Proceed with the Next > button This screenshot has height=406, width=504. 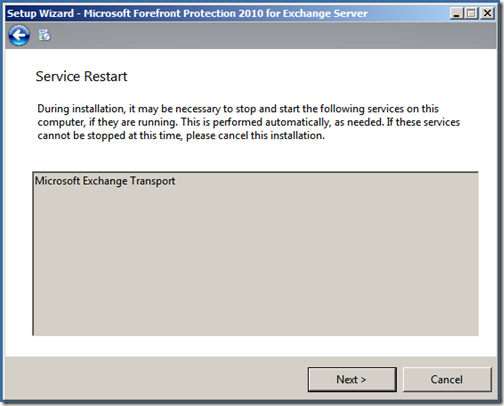(x=352, y=379)
